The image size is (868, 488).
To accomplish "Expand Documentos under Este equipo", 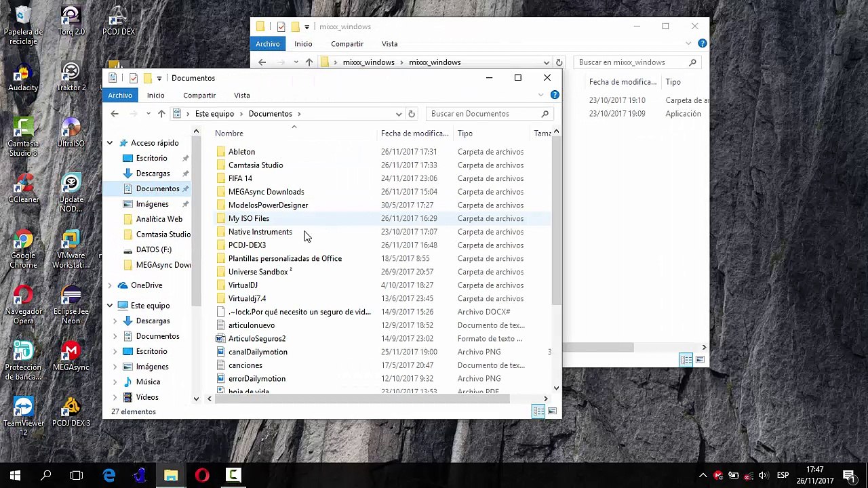I will coord(115,336).
